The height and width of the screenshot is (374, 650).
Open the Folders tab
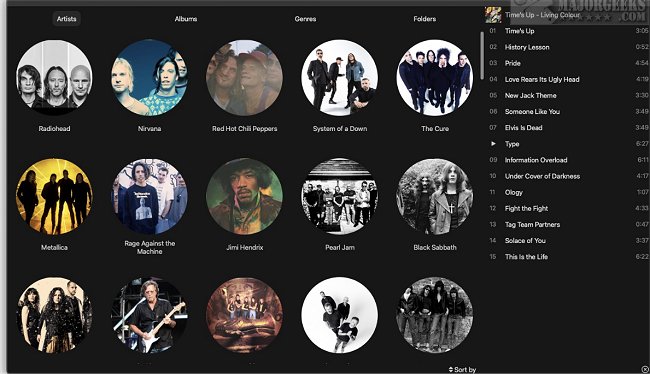pos(424,19)
